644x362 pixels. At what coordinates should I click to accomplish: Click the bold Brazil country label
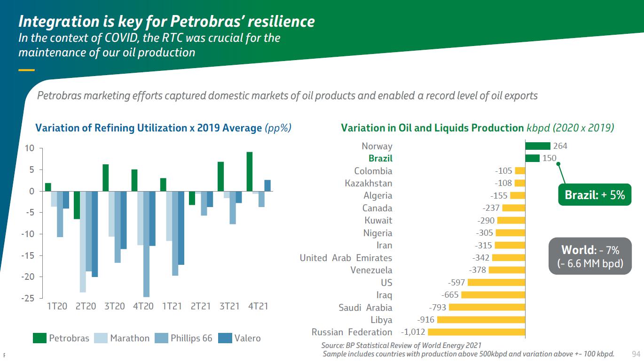[380, 159]
